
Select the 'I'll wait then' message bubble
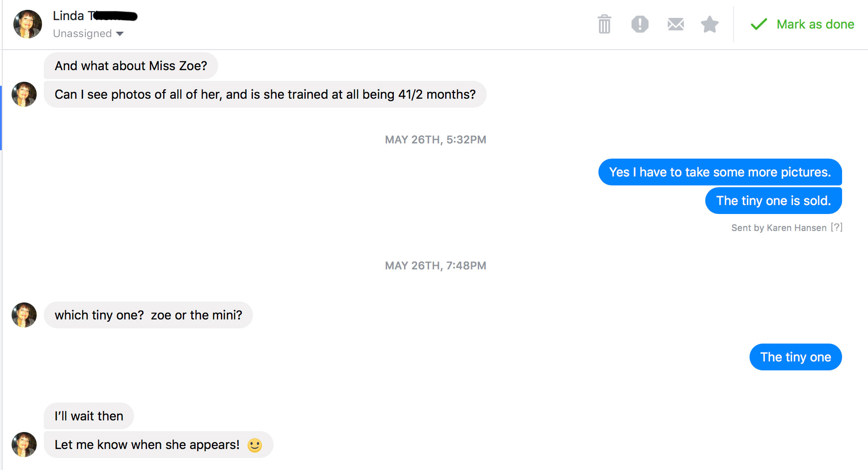(89, 416)
